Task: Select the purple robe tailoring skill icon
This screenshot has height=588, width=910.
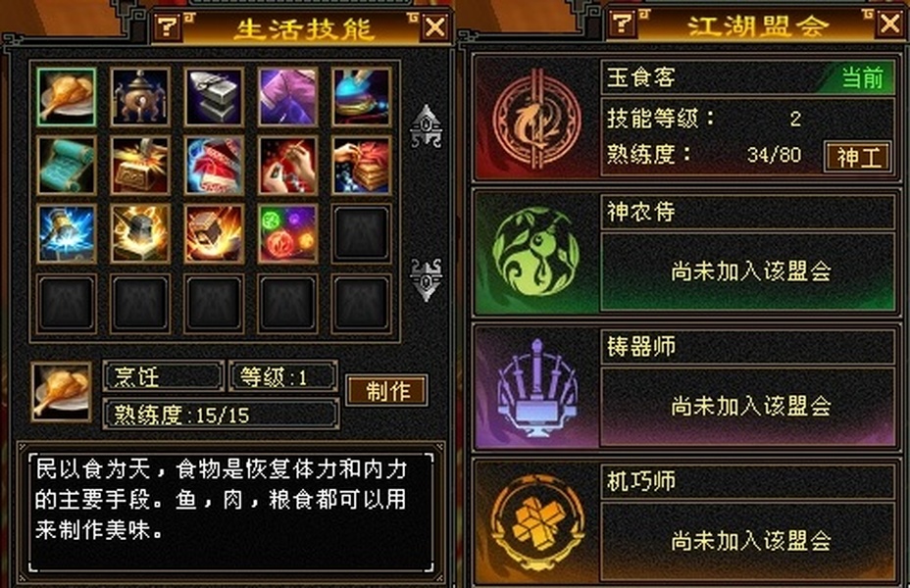Action: [x=287, y=97]
